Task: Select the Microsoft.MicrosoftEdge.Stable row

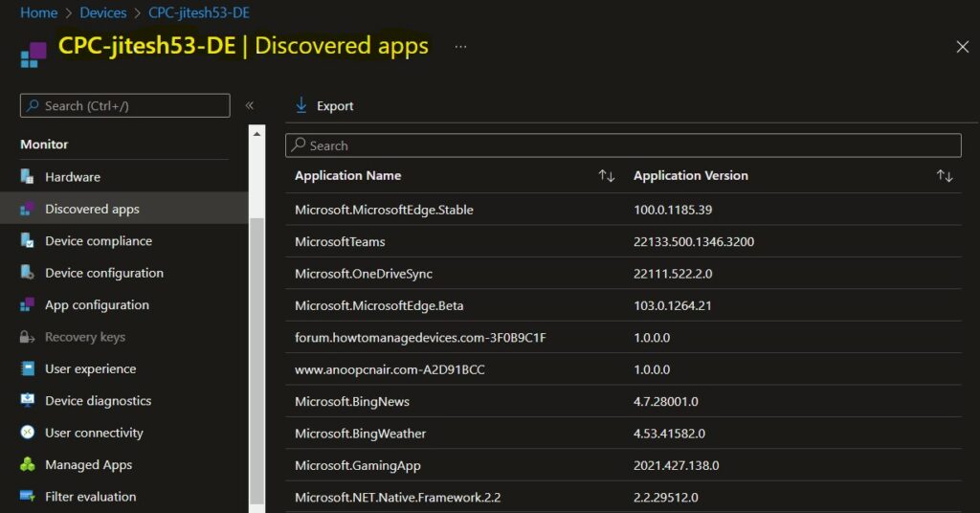Action: 623,210
